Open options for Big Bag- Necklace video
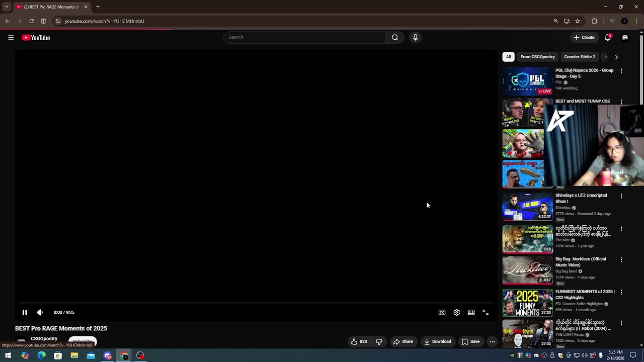 coord(621,260)
